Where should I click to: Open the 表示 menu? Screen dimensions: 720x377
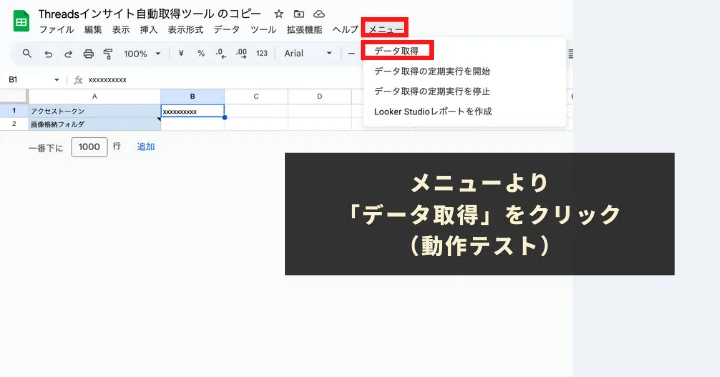[x=121, y=30]
